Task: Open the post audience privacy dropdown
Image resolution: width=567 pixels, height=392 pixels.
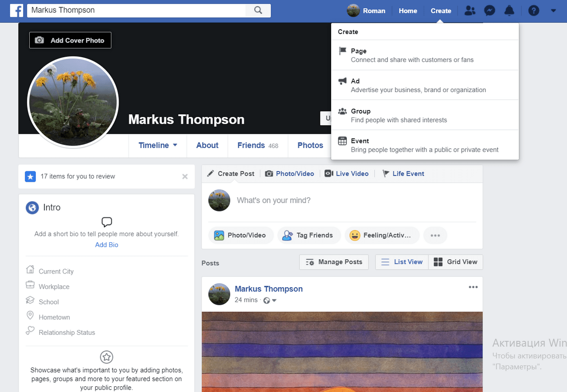Action: click(x=270, y=300)
